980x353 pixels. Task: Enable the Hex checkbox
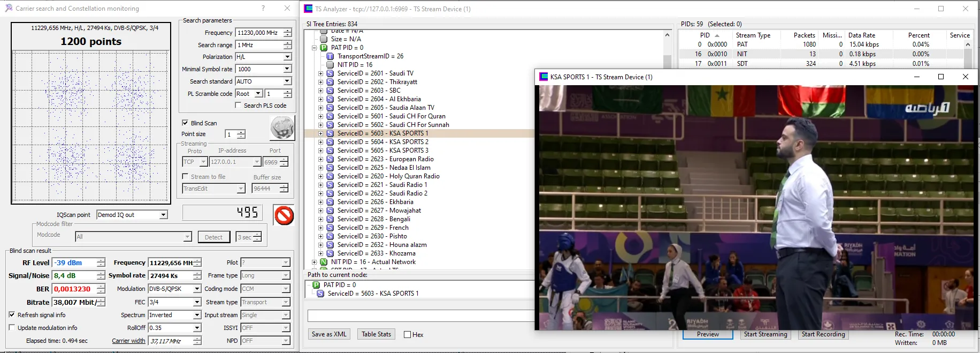tap(407, 335)
